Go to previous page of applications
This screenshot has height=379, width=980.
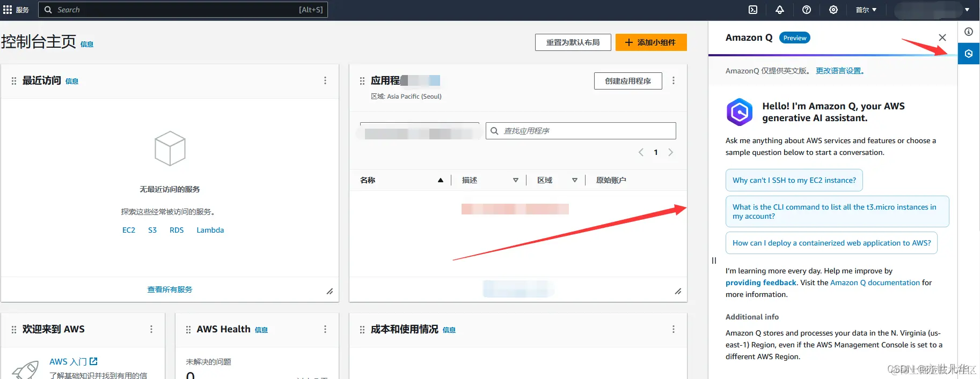[x=641, y=152]
